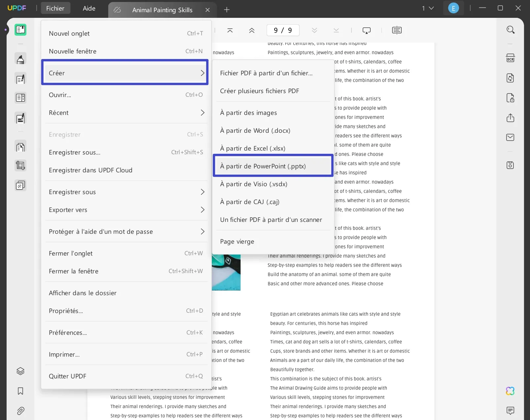The height and width of the screenshot is (420, 530).
Task: Open the search panel via magnifier icon
Action: tap(510, 30)
